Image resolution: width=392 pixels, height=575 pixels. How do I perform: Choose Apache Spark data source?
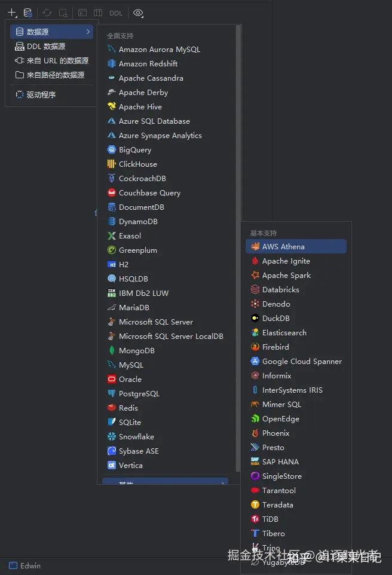point(296,275)
